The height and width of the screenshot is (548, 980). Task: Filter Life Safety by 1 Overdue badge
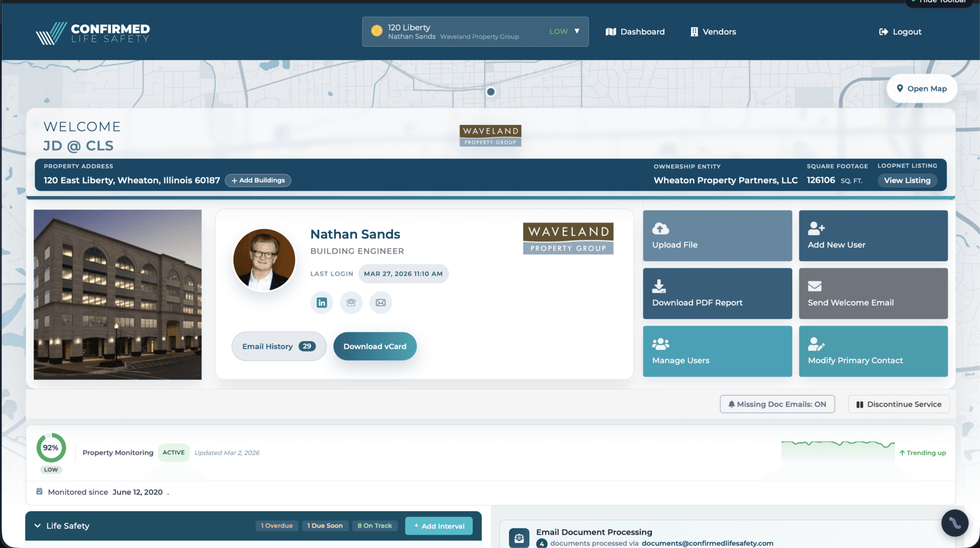[277, 526]
